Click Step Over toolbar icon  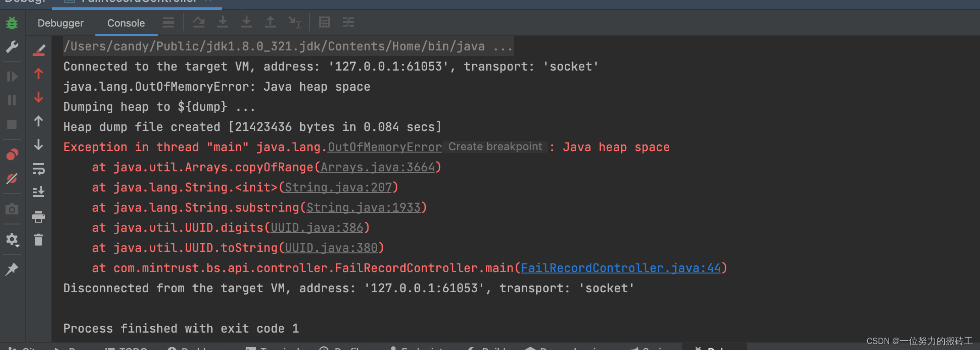tap(198, 22)
